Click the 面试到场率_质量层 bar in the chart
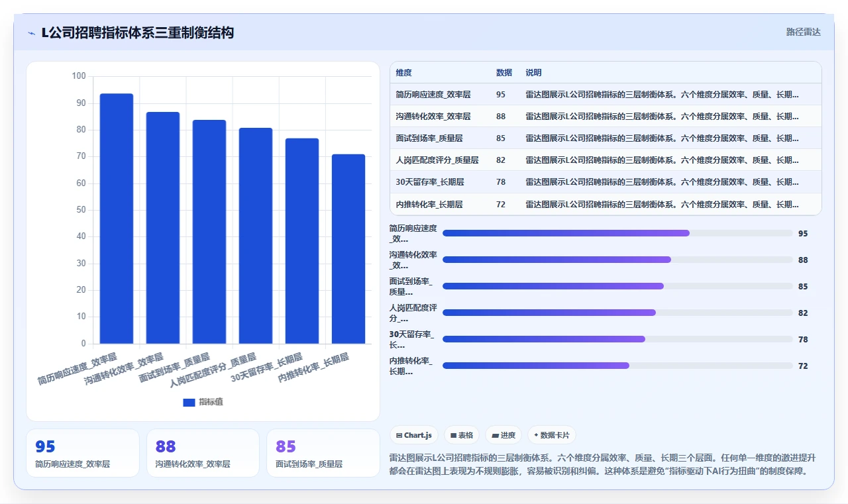 [x=209, y=232]
